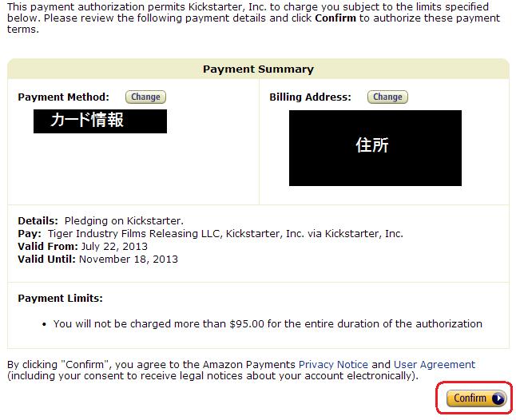516x420 pixels.
Task: Click the Pay Tiger Industry Films line
Action: [210, 233]
